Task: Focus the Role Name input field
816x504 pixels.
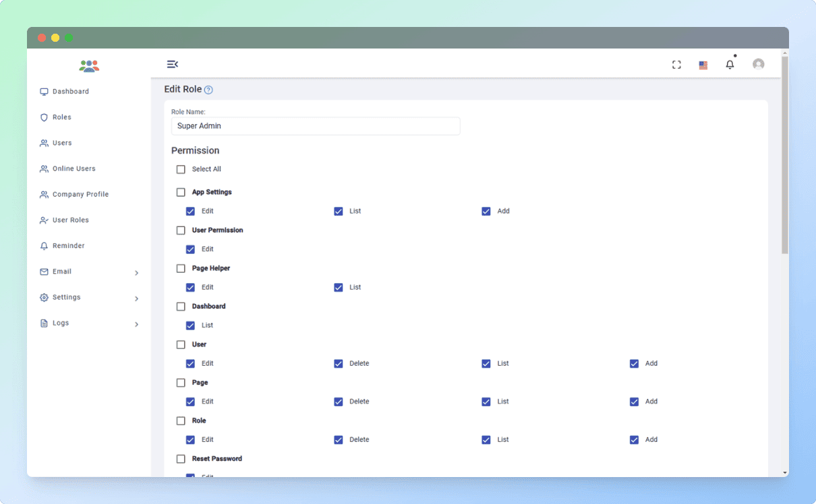Action: [x=316, y=126]
